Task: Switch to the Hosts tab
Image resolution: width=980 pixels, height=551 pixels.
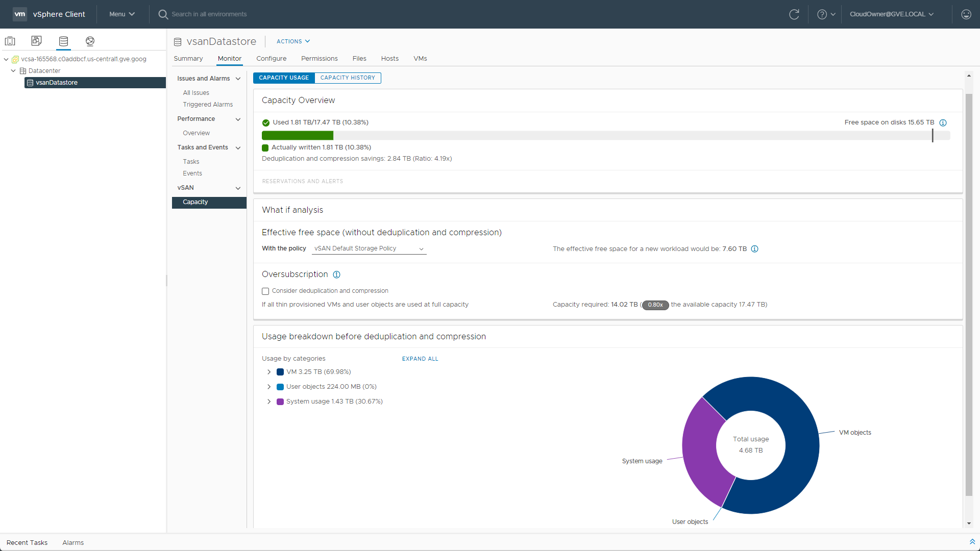Action: 390,59
